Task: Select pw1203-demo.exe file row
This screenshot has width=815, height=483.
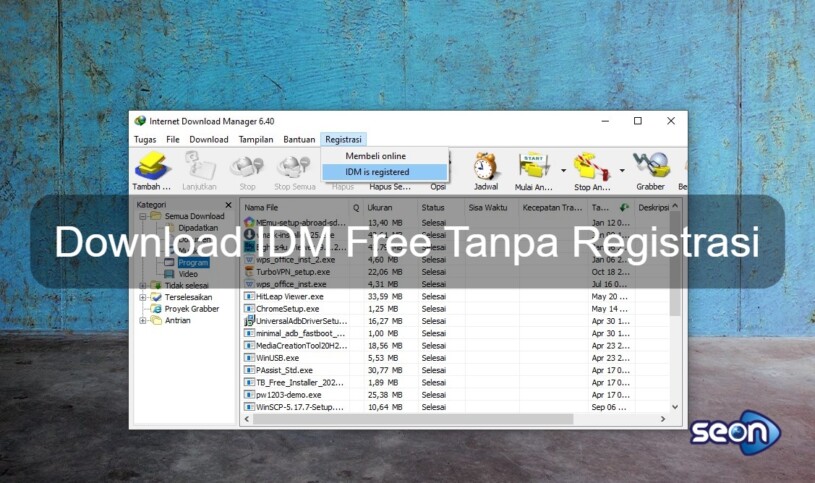Action: pos(455,395)
